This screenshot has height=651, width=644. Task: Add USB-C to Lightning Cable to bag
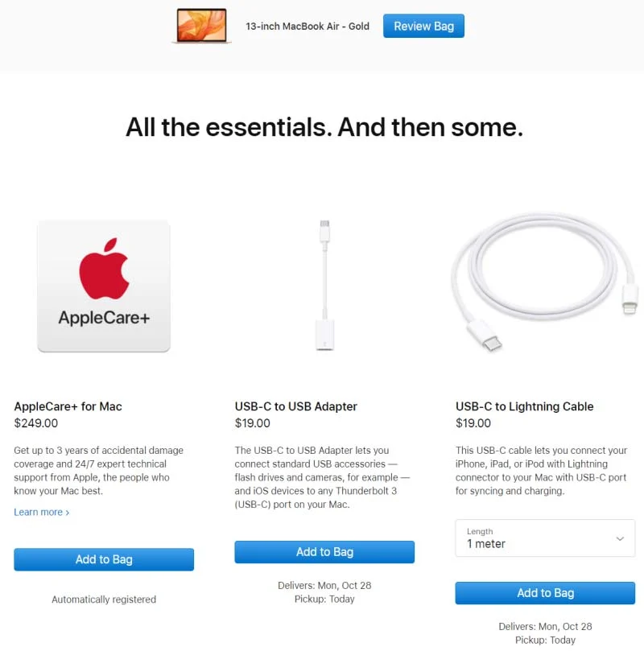[x=545, y=593]
